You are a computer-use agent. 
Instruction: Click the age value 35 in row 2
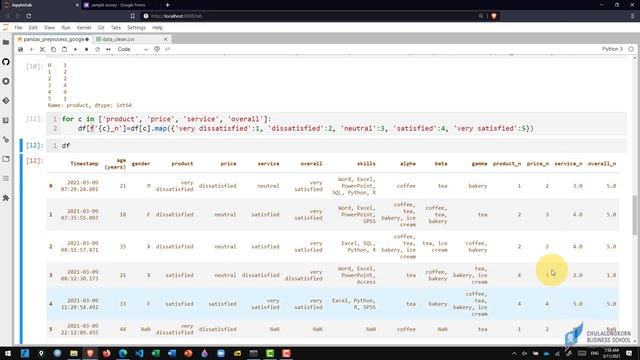(x=123, y=247)
